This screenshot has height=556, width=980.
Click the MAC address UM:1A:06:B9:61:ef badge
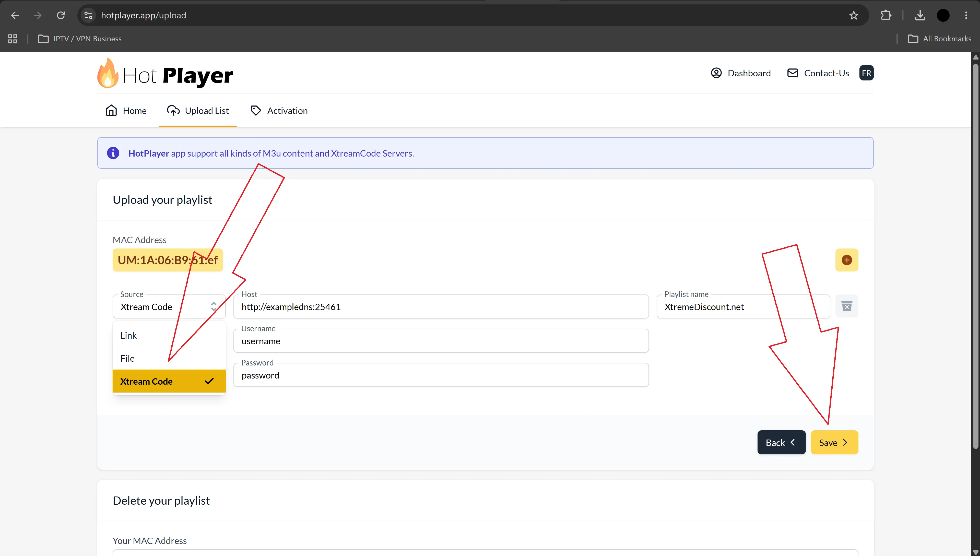pyautogui.click(x=168, y=260)
